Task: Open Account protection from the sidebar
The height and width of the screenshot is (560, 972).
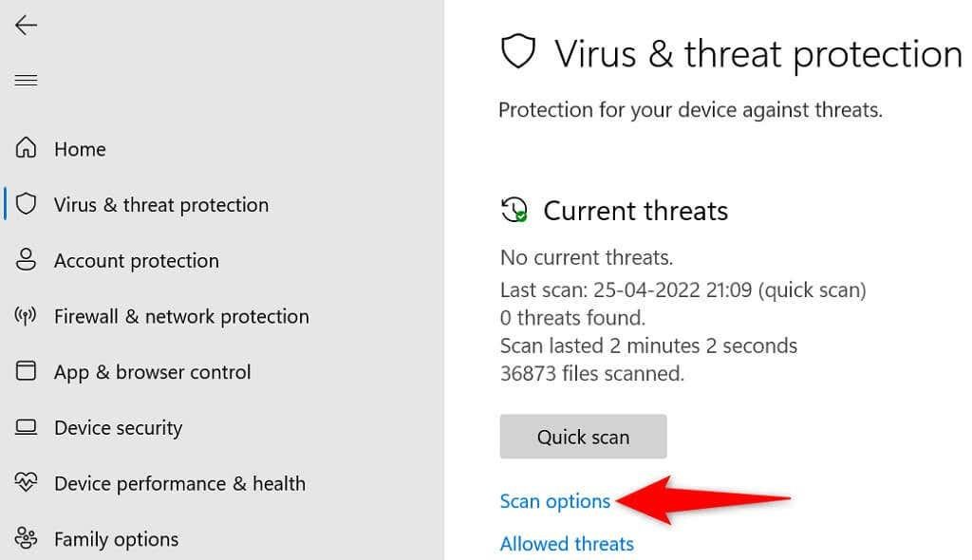Action: [x=136, y=260]
